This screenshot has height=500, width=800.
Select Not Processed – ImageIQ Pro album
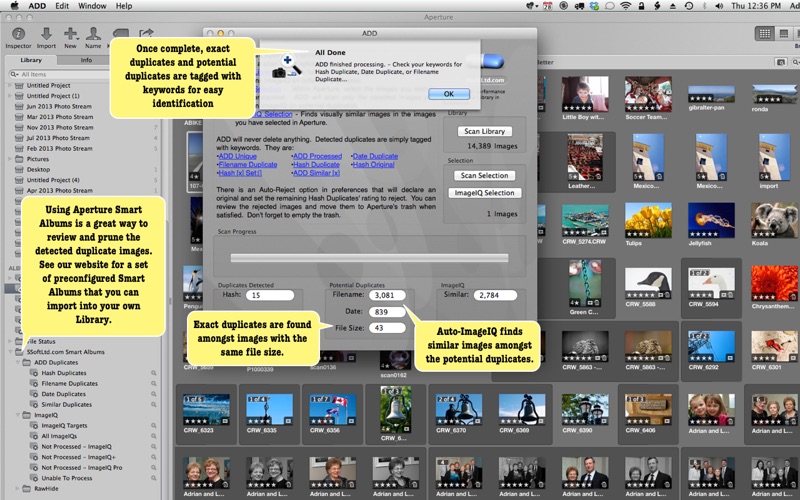[x=82, y=468]
